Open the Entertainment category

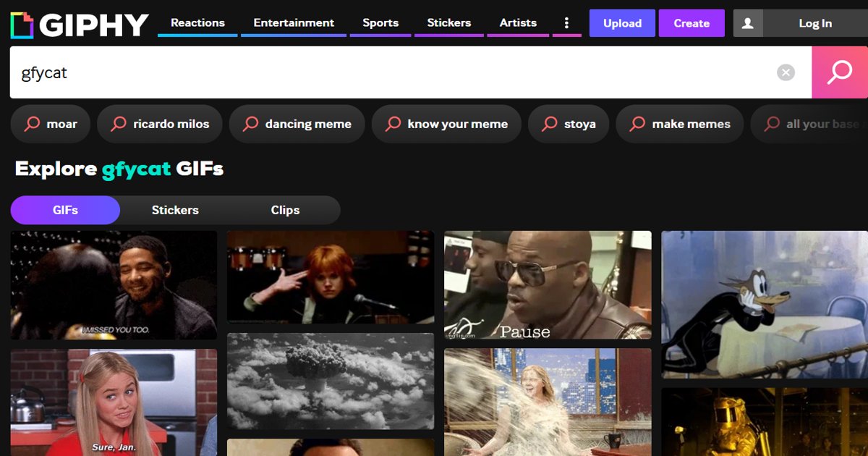pos(294,23)
